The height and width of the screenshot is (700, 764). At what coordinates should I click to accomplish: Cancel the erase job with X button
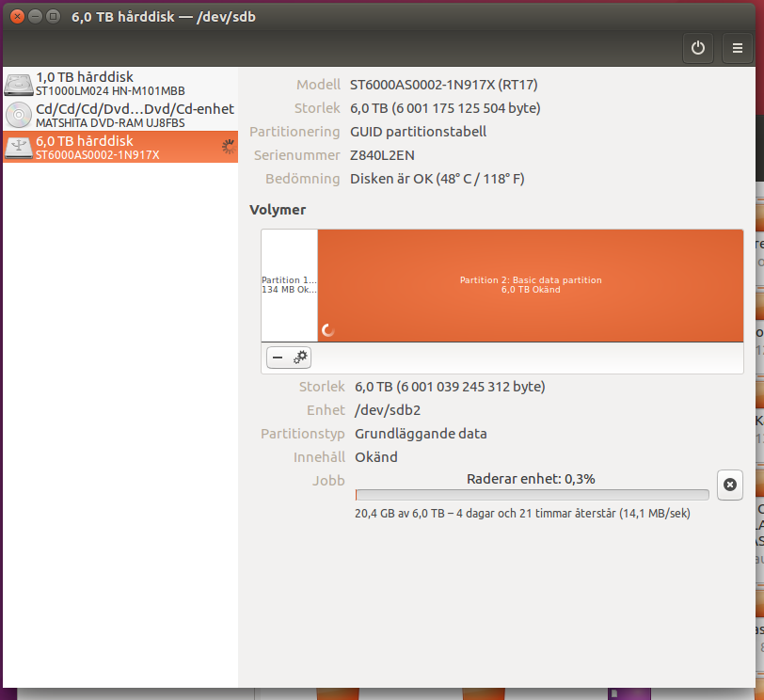click(x=730, y=485)
